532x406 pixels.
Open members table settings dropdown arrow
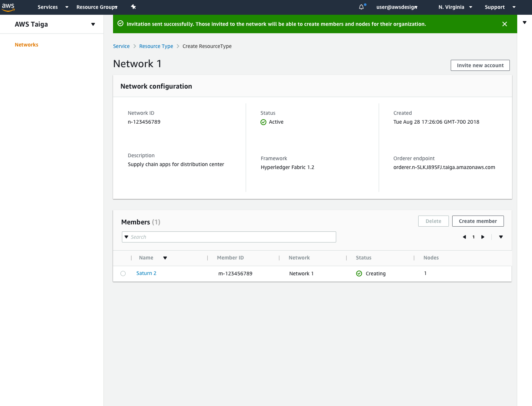501,237
